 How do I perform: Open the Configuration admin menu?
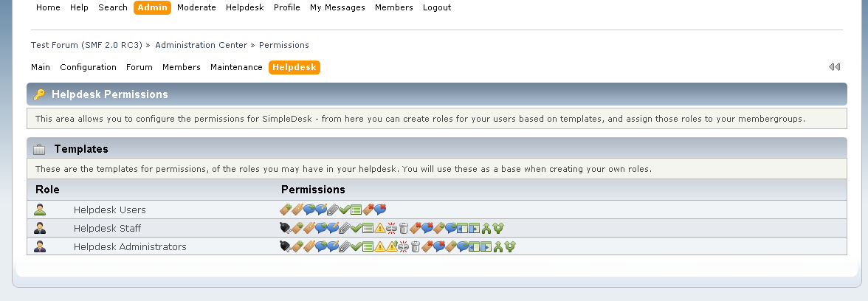[x=88, y=67]
